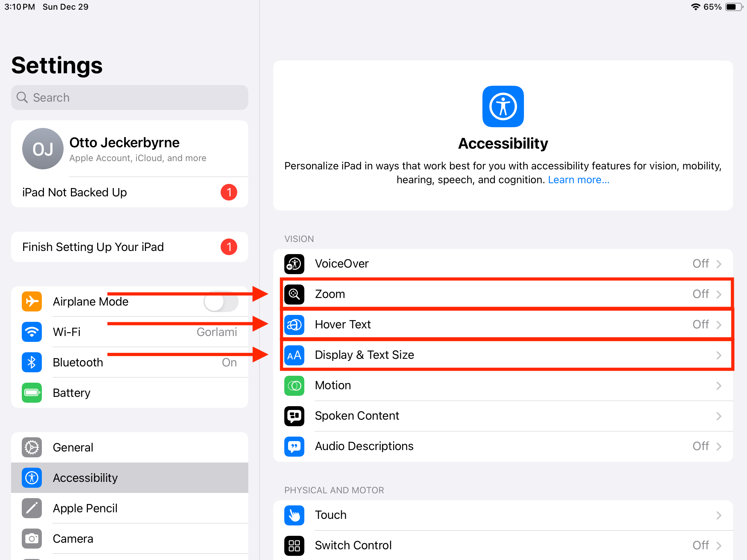The height and width of the screenshot is (560, 747).
Task: Open Touch settings via its chevron
Action: tap(719, 515)
